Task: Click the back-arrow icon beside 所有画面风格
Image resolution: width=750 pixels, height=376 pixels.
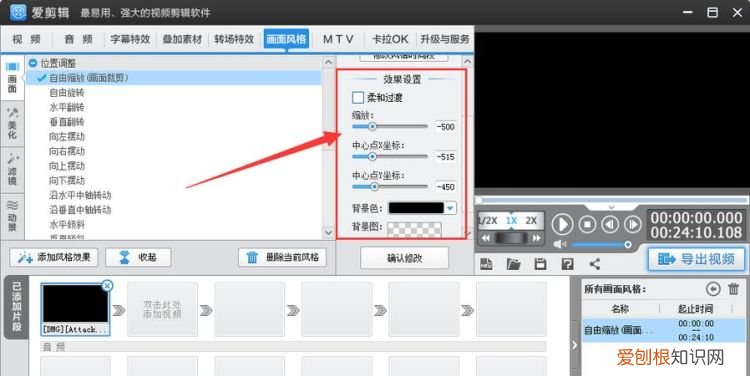Action: 713,289
